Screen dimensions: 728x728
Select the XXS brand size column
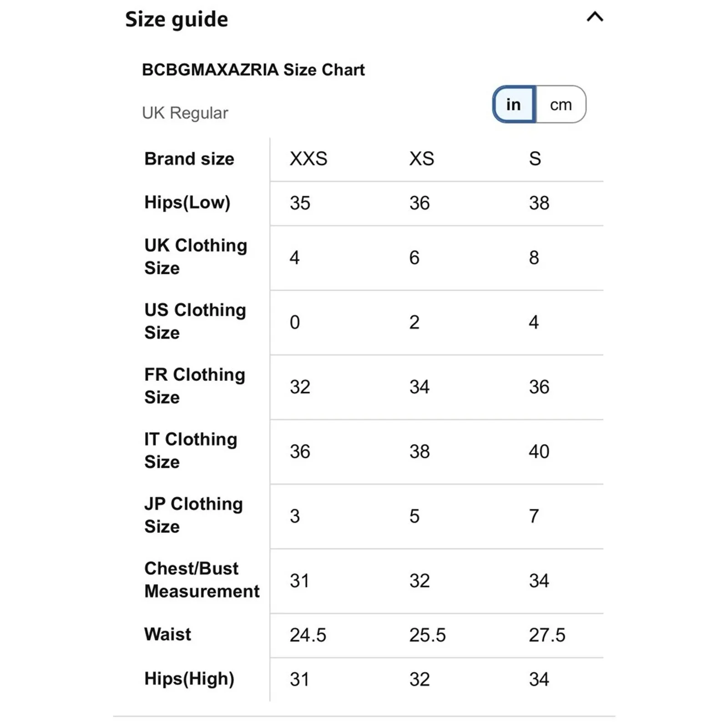pyautogui.click(x=308, y=159)
